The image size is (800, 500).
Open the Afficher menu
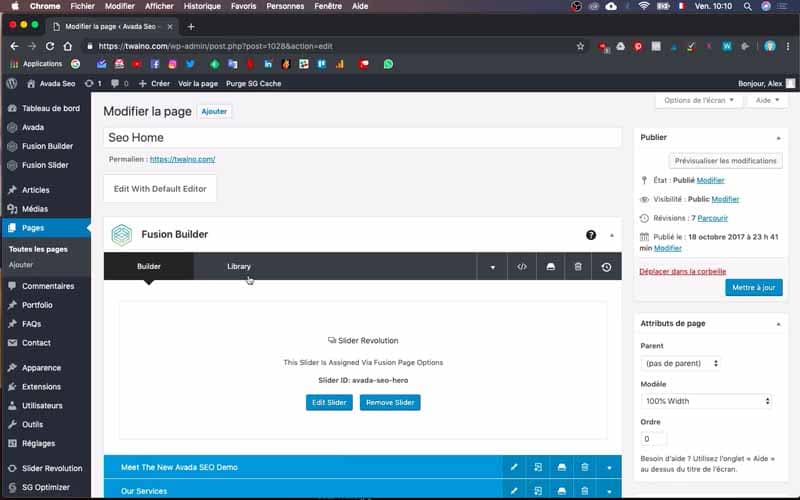(x=159, y=6)
